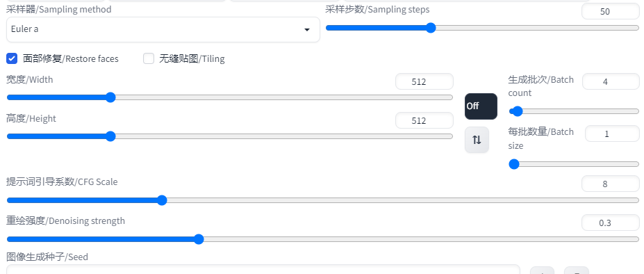Viewport: 644px width, 274px height.
Task: Focus the Width 512 number field
Action: tap(424, 81)
